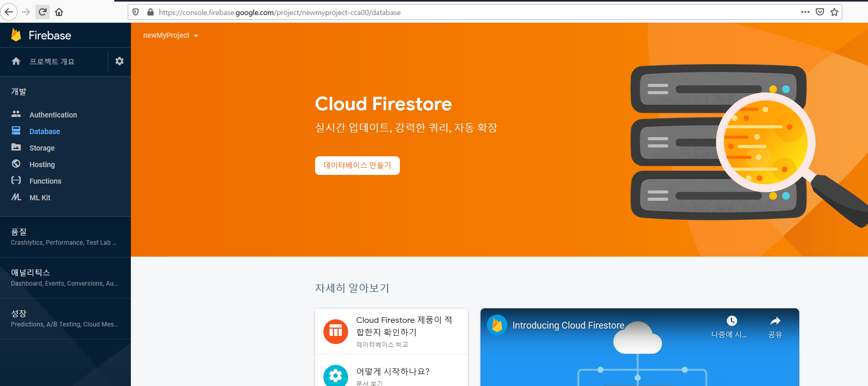868x386 pixels.
Task: Click Dashboard, Events, Conversions subtitle
Action: [64, 284]
